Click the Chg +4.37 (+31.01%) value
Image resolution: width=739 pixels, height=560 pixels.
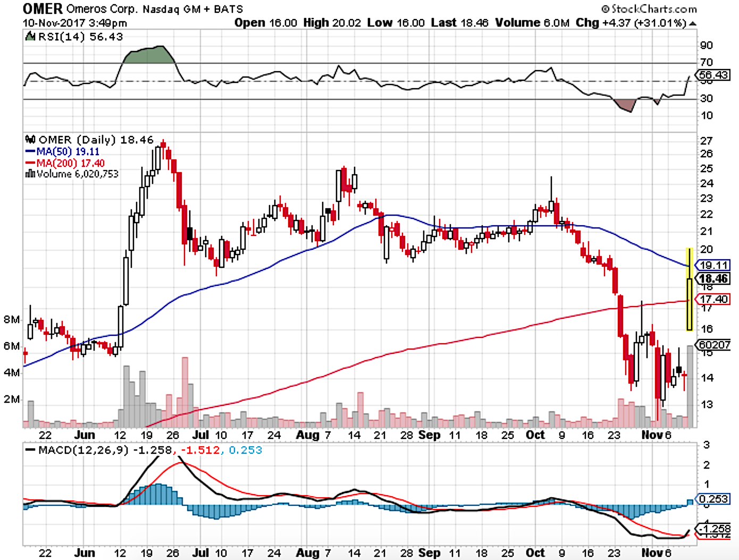[x=631, y=23]
